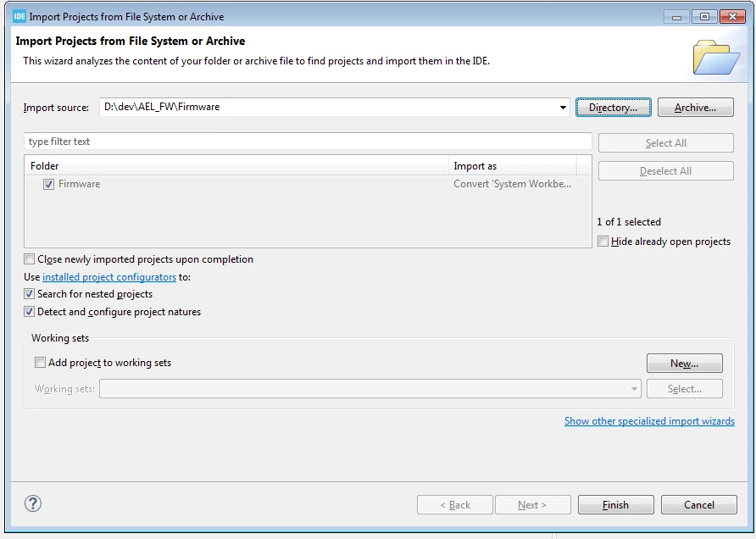Close the import dialog with X
The height and width of the screenshot is (539, 756).
coord(732,17)
